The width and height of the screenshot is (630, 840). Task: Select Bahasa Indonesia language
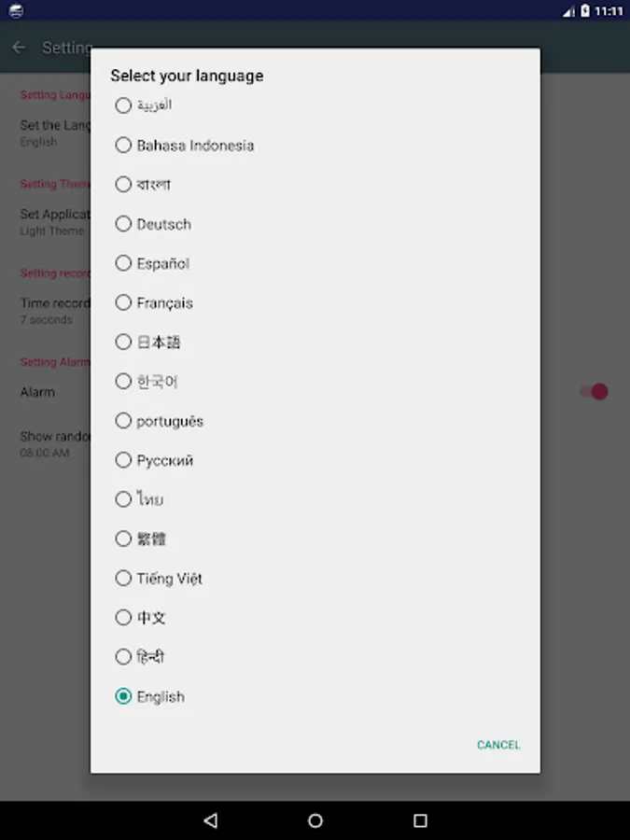pos(123,146)
